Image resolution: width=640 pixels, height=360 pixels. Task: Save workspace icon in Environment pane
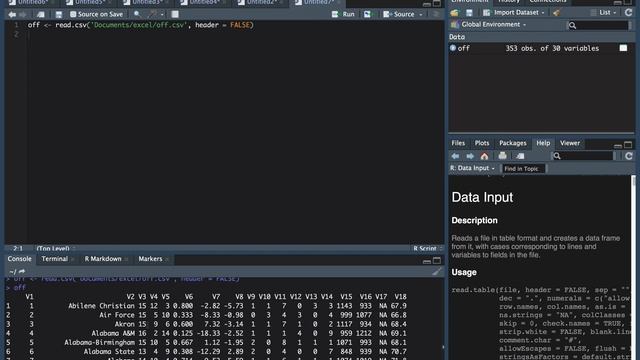coord(469,13)
